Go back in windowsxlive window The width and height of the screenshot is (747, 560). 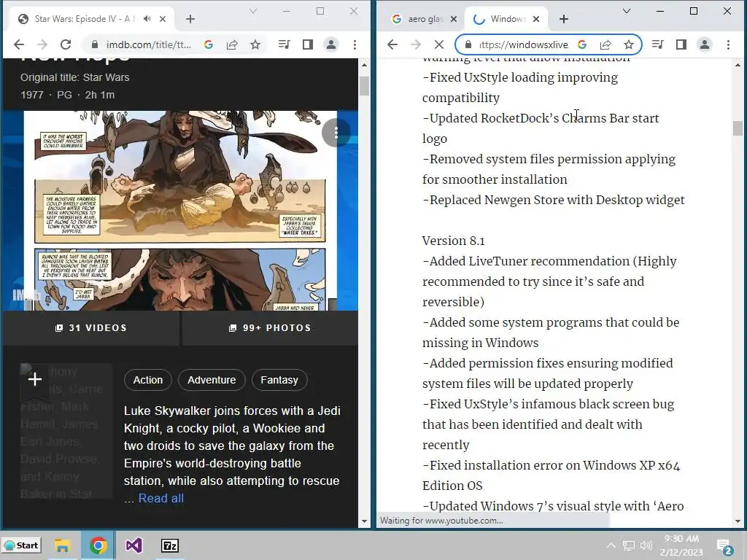(x=392, y=44)
